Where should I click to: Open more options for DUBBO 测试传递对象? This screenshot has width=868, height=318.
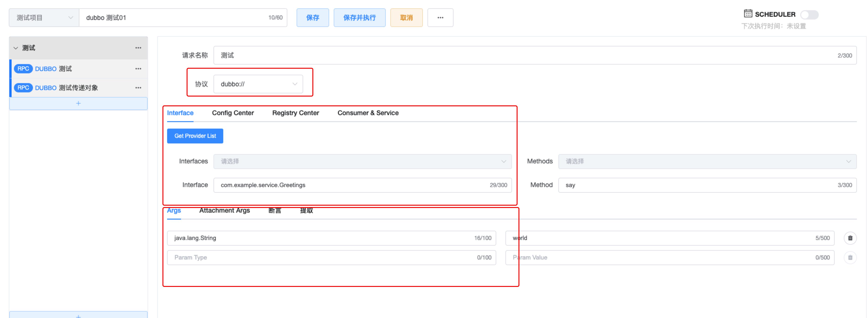click(138, 88)
